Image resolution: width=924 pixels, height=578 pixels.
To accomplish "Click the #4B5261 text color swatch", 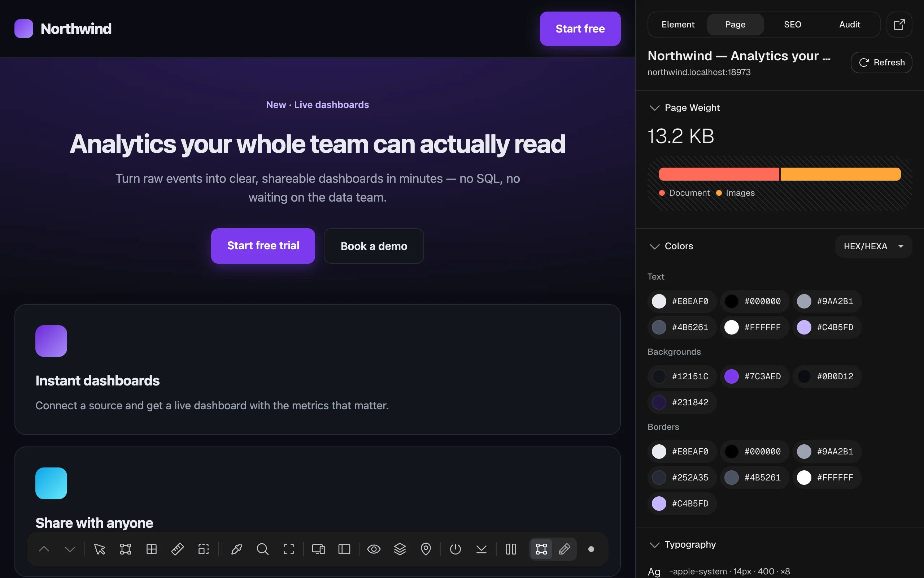I will 682,327.
